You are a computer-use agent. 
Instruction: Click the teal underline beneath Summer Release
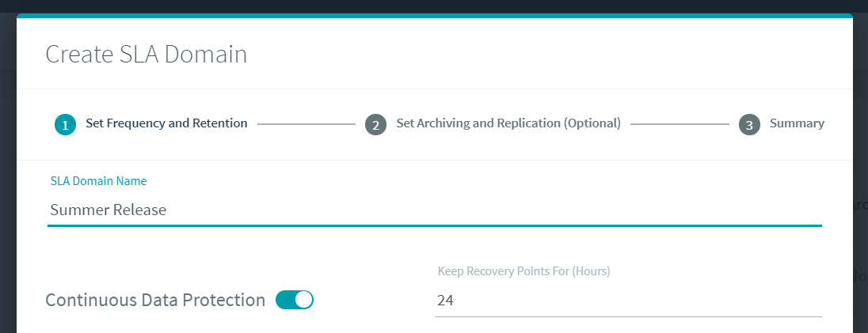pos(434,225)
